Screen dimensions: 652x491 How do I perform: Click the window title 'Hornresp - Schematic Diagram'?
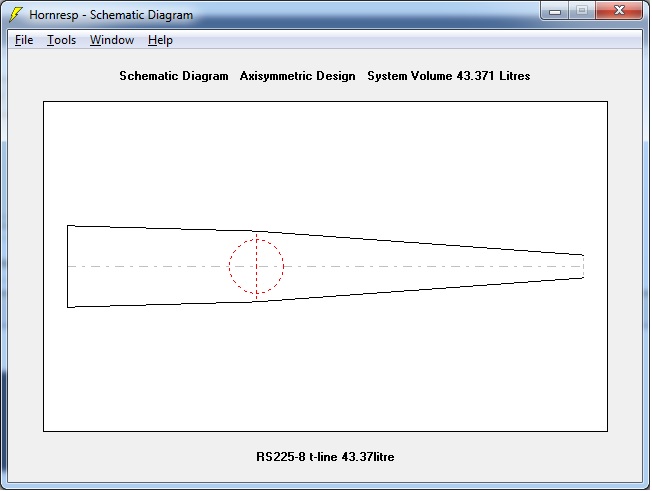111,15
